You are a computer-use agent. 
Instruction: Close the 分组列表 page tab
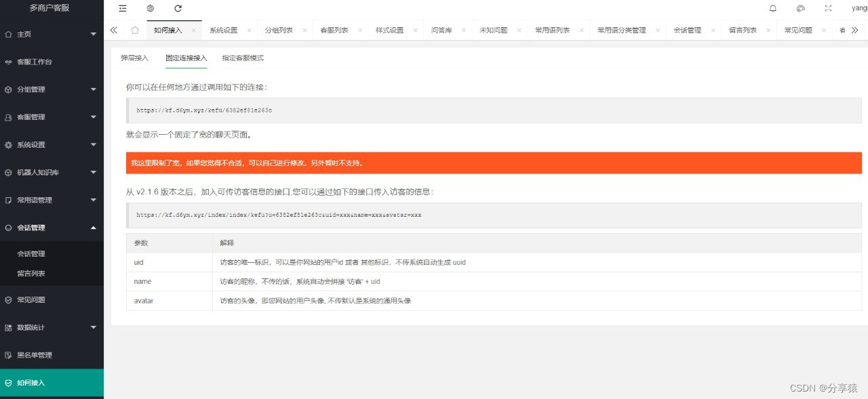point(305,30)
